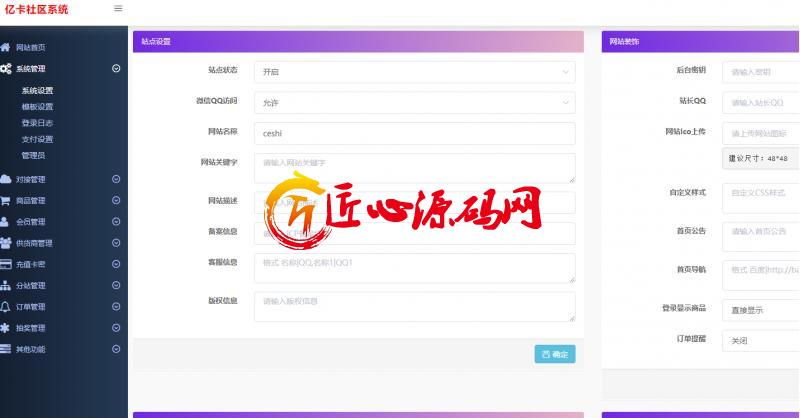Screen dimensions: 800x418
Task: Open the 站点状态 dropdown showing 开启
Action: tap(415, 72)
